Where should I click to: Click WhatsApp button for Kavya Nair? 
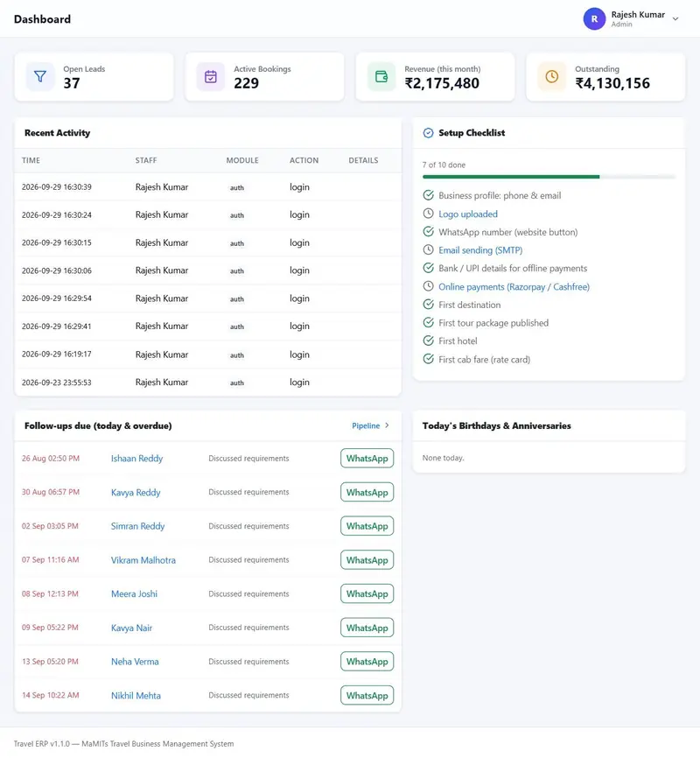click(367, 628)
